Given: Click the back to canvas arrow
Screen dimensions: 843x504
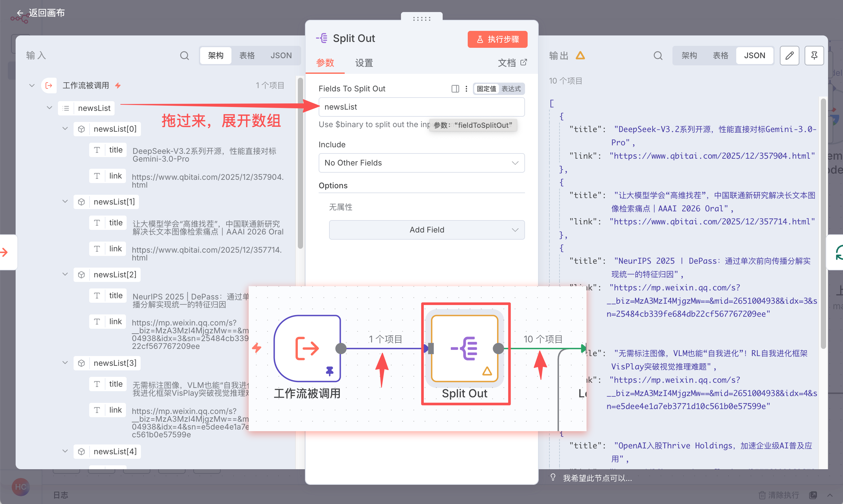Looking at the screenshot, I should pos(21,13).
